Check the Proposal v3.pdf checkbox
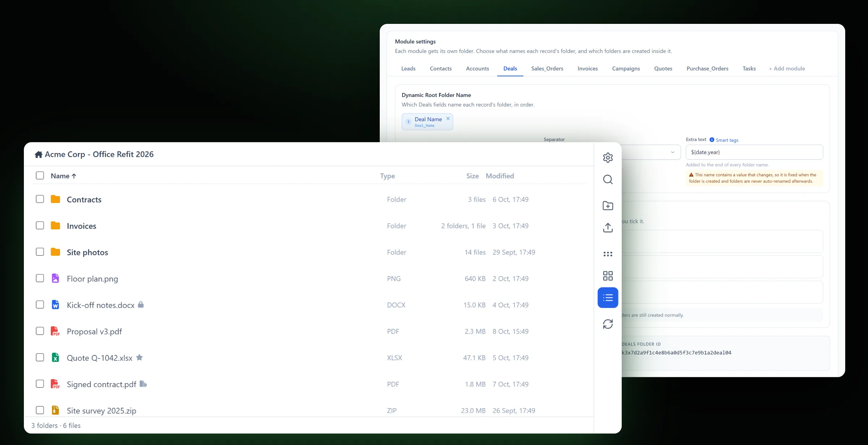 point(40,331)
